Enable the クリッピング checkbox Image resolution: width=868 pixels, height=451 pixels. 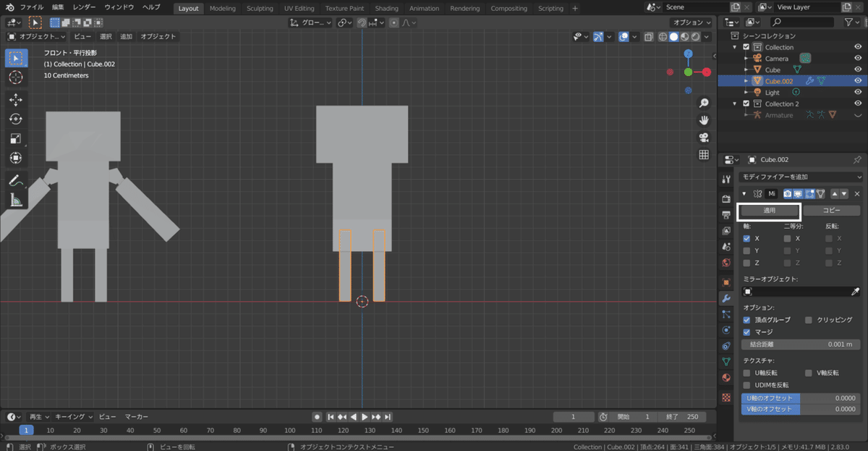tap(809, 320)
